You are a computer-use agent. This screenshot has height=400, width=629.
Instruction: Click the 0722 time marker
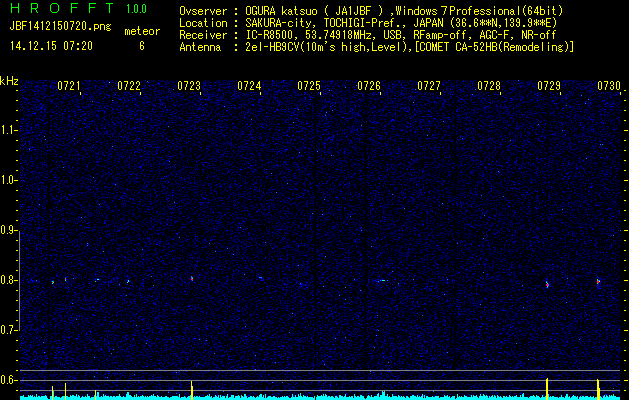pos(129,86)
